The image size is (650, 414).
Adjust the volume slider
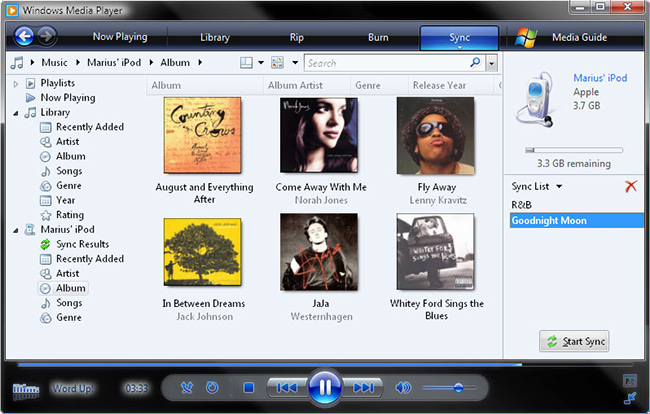click(x=458, y=387)
